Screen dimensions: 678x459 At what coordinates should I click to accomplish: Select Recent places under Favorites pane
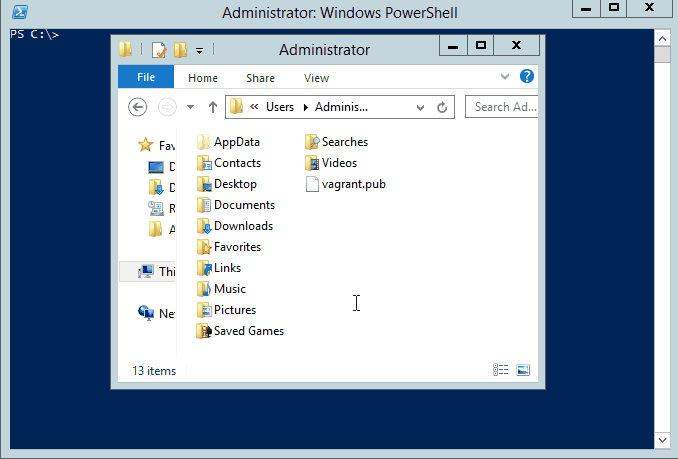point(162,208)
